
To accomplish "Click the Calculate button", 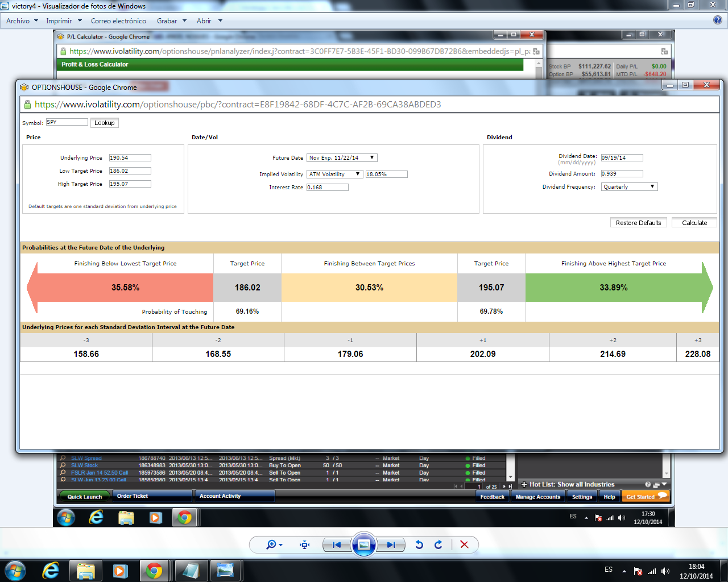I will pyautogui.click(x=694, y=223).
